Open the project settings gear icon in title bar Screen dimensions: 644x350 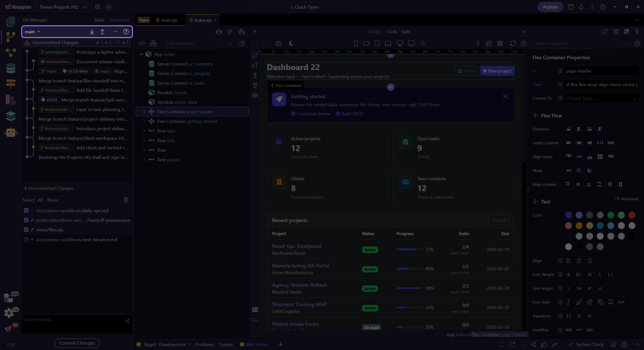[98, 7]
